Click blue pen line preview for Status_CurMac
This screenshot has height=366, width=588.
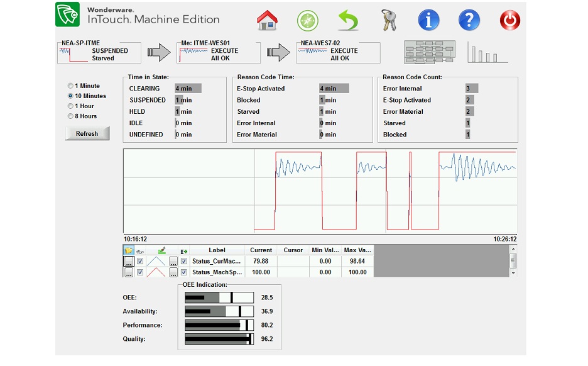[x=156, y=261]
